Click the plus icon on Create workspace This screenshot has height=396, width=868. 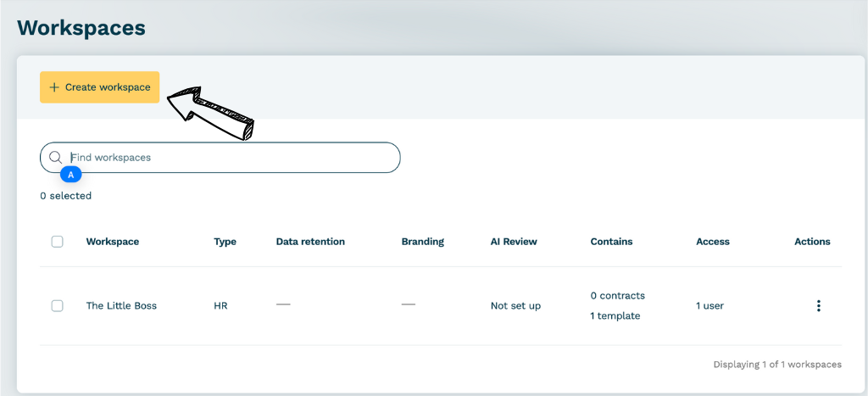[x=53, y=87]
